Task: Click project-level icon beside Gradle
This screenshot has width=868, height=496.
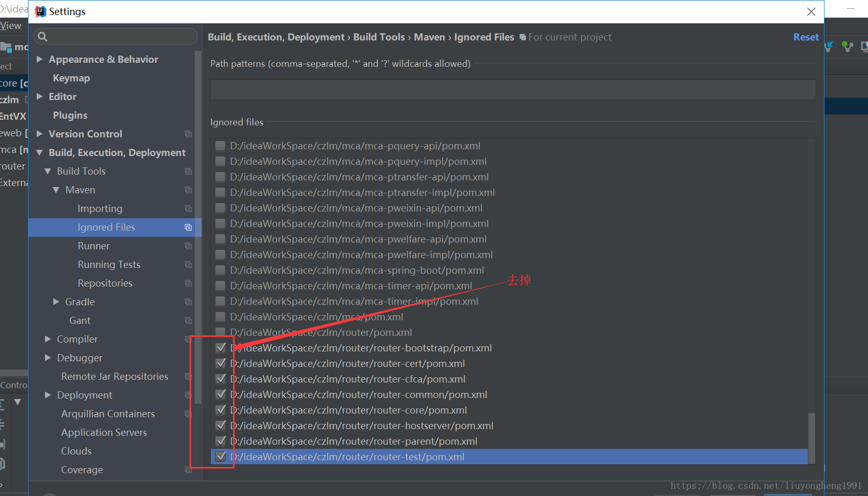Action: pos(189,302)
